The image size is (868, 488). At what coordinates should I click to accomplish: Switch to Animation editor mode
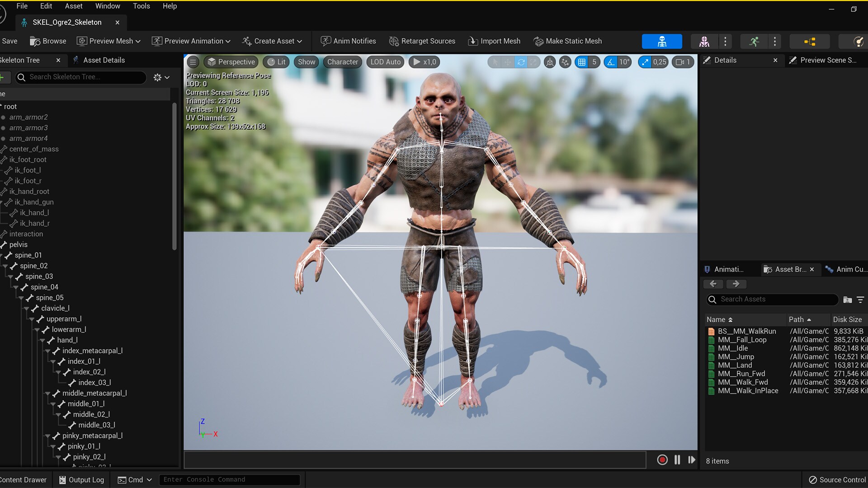coord(754,41)
